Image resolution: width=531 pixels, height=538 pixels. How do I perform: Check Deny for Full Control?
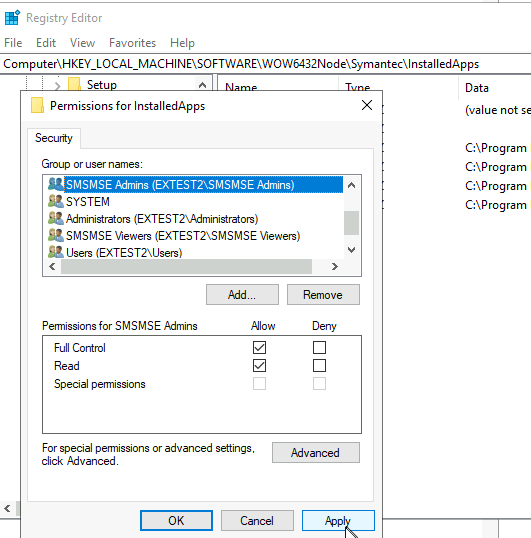pos(319,347)
